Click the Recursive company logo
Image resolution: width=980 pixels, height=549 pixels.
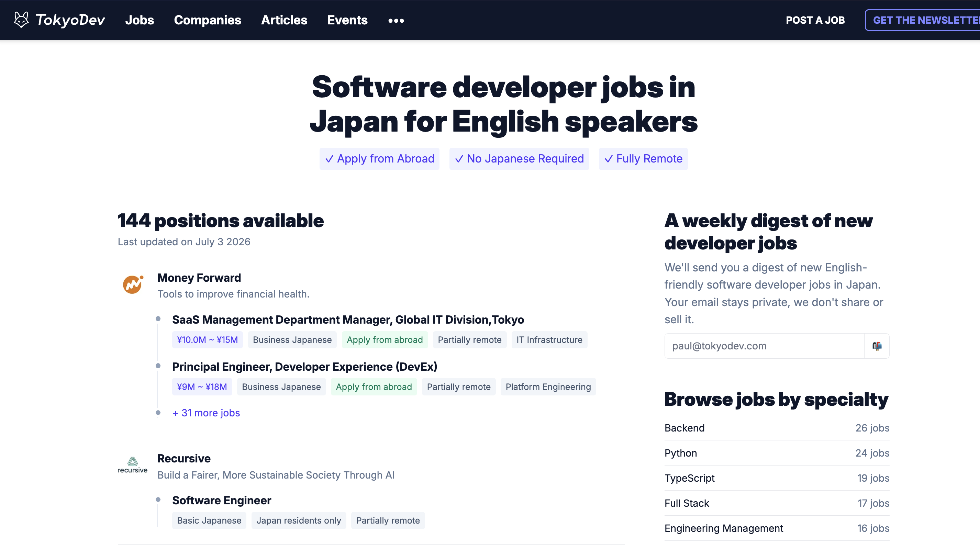coord(132,465)
